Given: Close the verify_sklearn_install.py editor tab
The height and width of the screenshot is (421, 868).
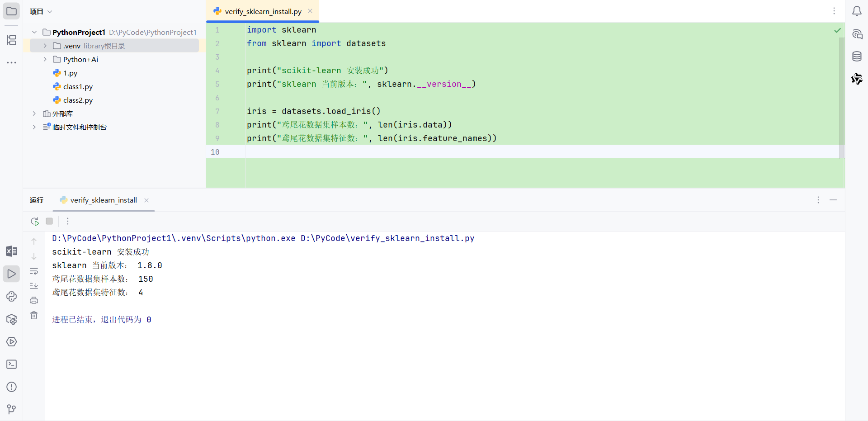Looking at the screenshot, I should 310,11.
